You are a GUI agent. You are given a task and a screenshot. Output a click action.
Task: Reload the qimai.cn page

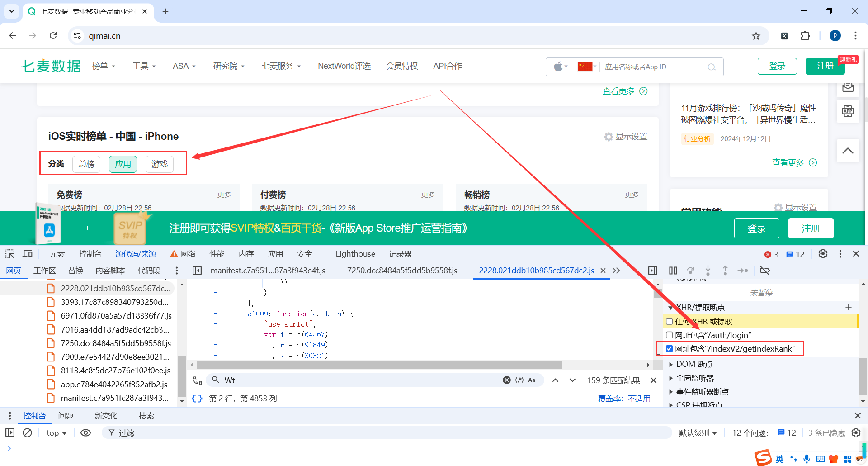(x=53, y=36)
